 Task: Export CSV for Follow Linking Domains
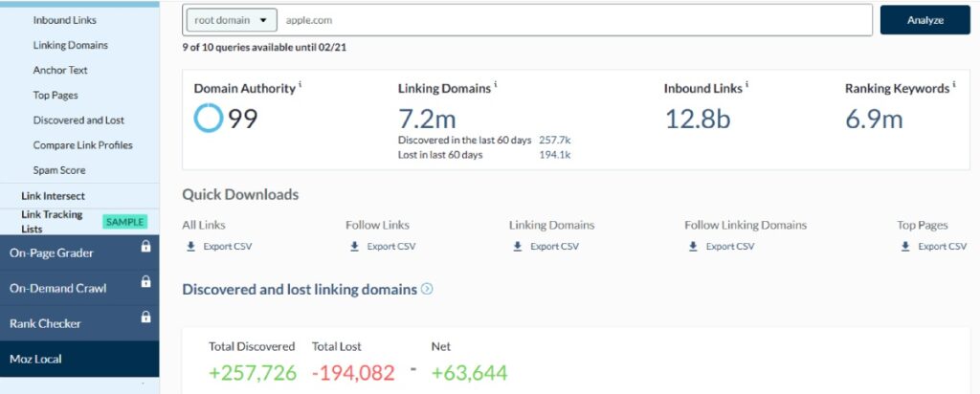coord(730,246)
